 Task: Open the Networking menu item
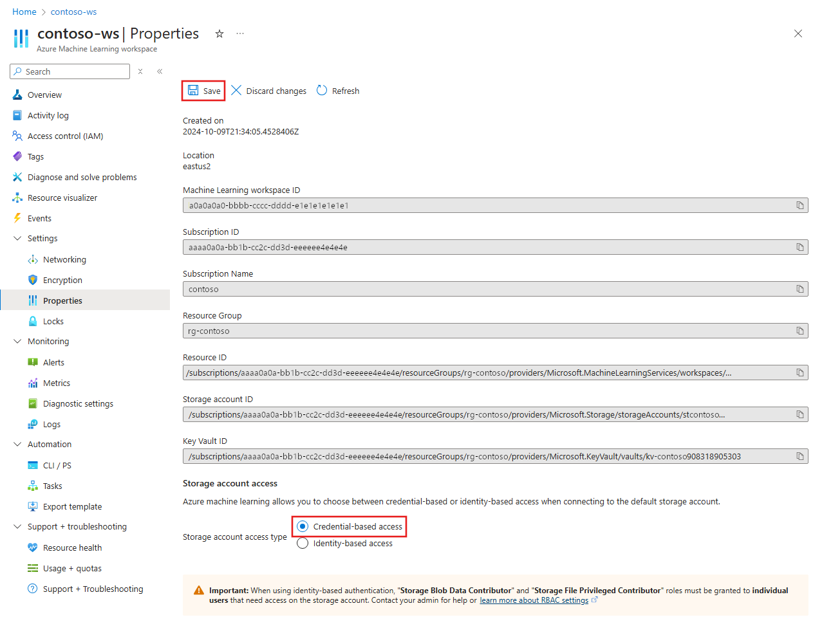click(64, 259)
